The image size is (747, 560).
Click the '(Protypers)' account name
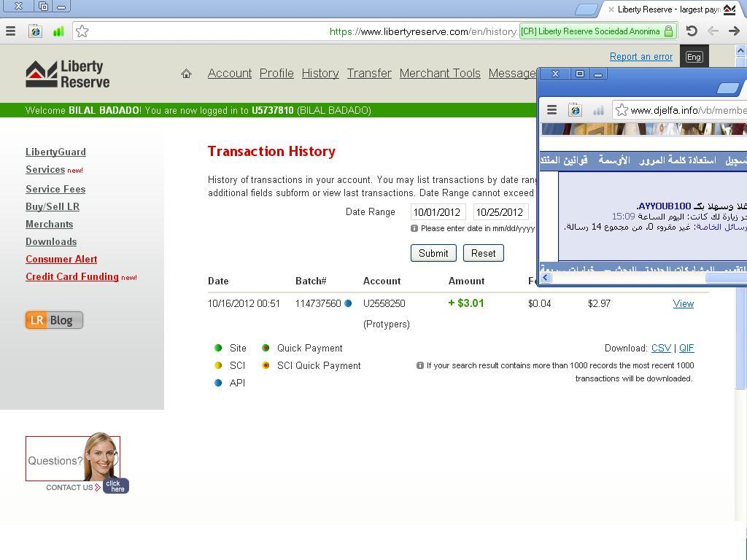click(x=387, y=324)
